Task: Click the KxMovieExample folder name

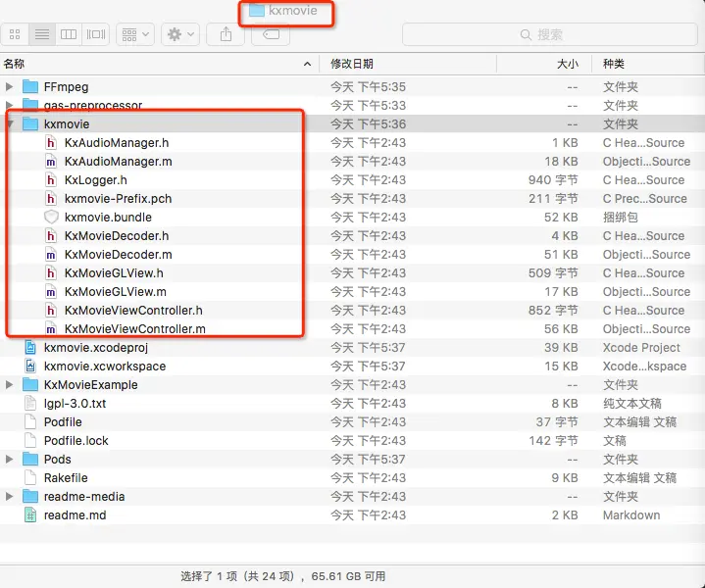Action: pyautogui.click(x=91, y=385)
